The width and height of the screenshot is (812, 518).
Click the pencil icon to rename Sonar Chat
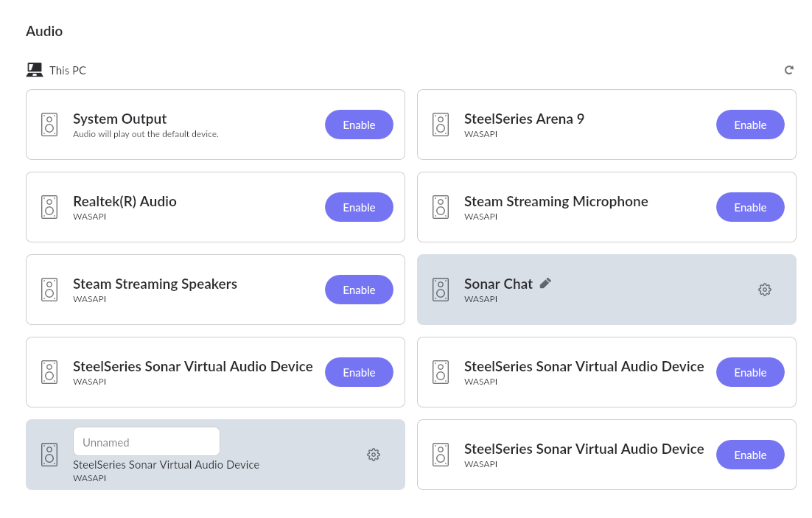click(545, 283)
